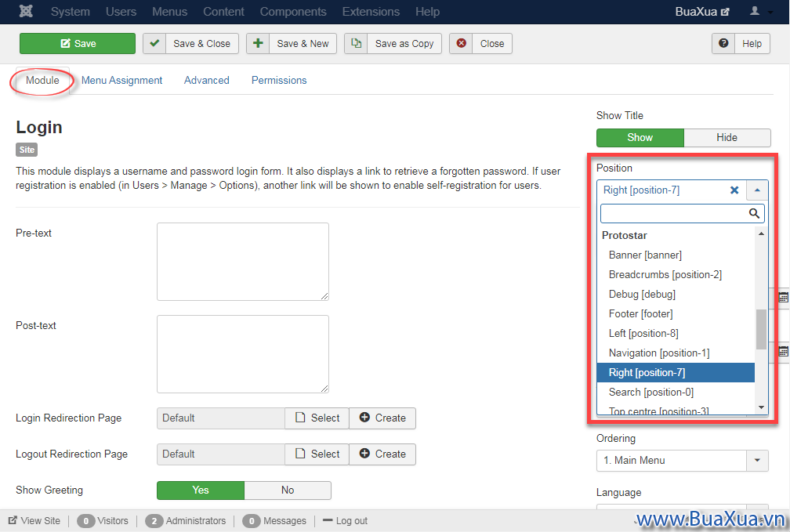This screenshot has width=790, height=532.
Task: Click the red X Close icon
Action: pos(461,43)
